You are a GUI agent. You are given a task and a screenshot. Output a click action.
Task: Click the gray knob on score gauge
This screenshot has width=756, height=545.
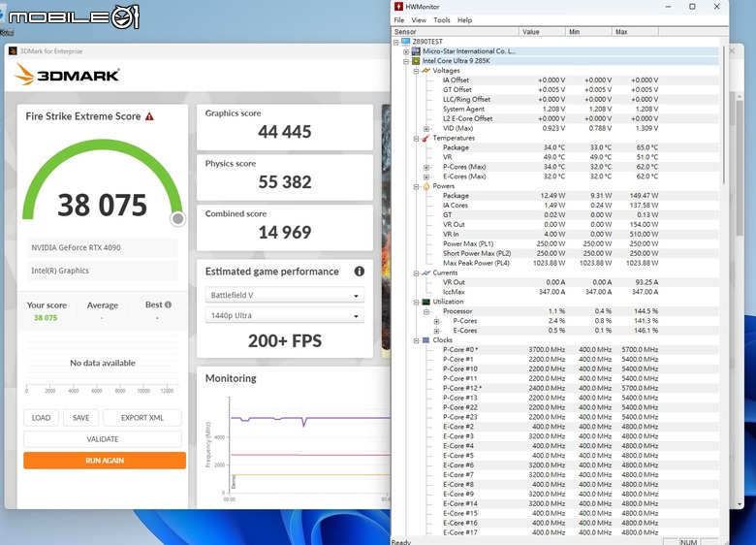click(178, 219)
